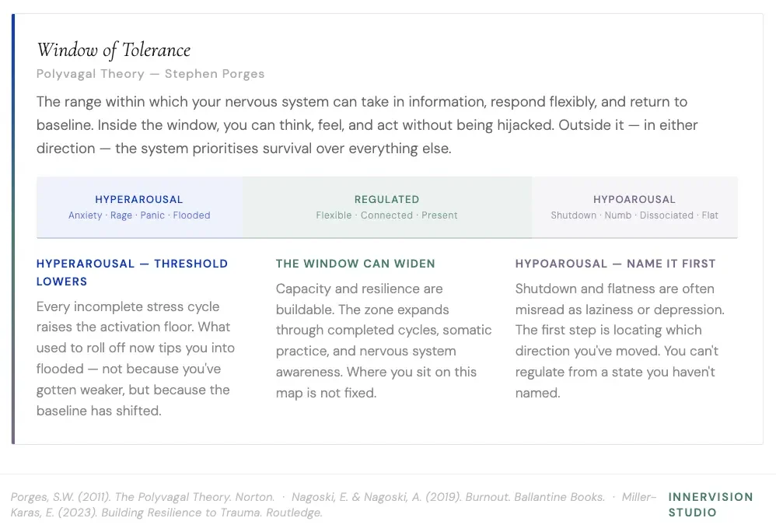
Task: Click the gradient accent bar on card edge
Action: coord(13,229)
